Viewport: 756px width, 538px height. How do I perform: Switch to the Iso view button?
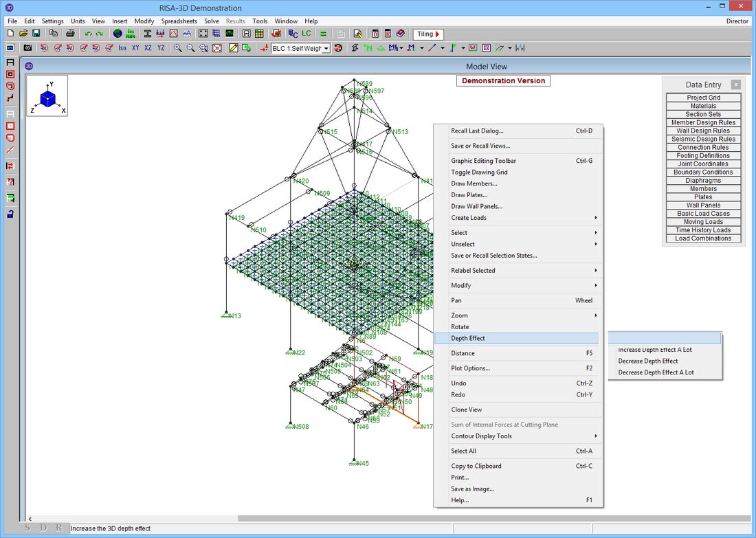(x=122, y=48)
